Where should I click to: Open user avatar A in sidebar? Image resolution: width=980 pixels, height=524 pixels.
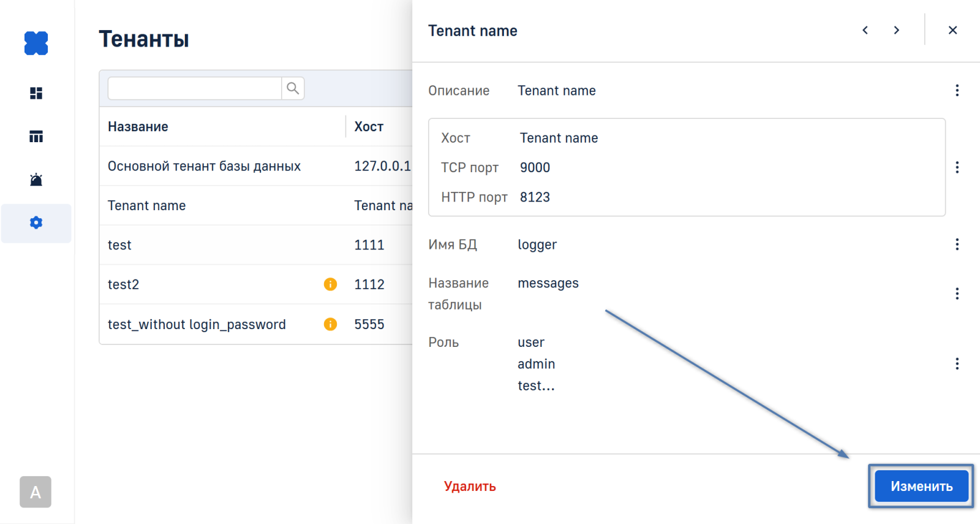[36, 492]
